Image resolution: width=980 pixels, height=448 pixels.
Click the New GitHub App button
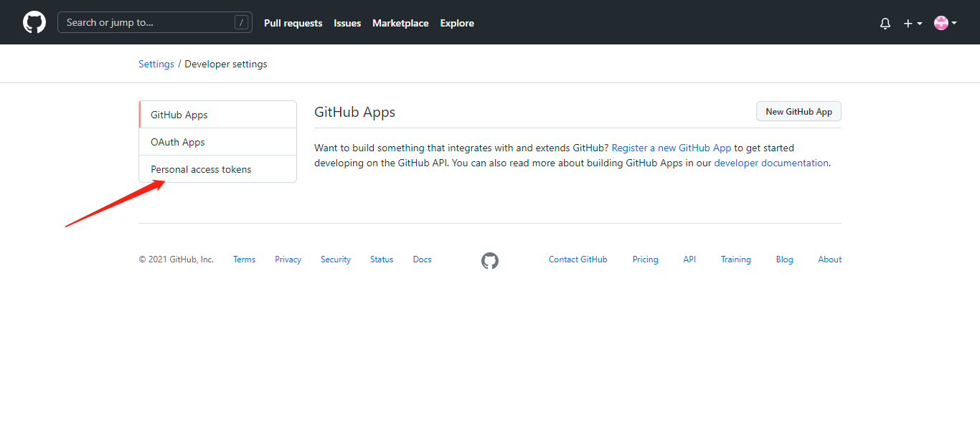click(798, 111)
